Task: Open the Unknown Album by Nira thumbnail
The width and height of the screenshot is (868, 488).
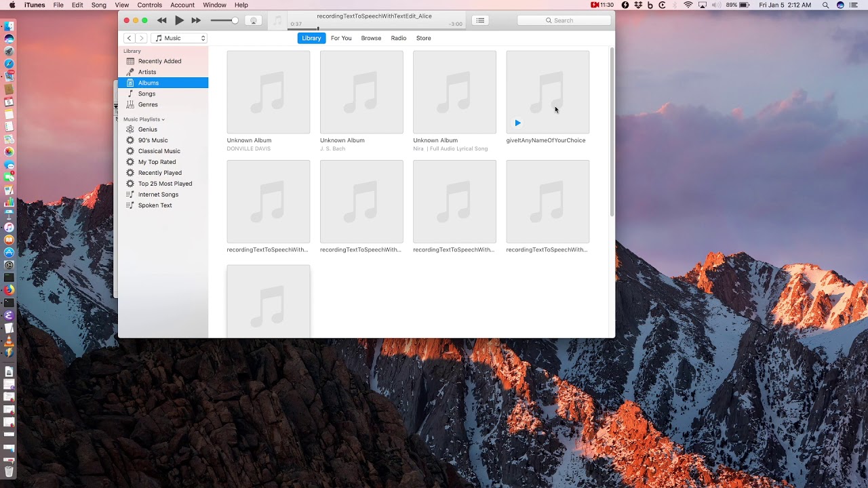Action: [x=454, y=92]
